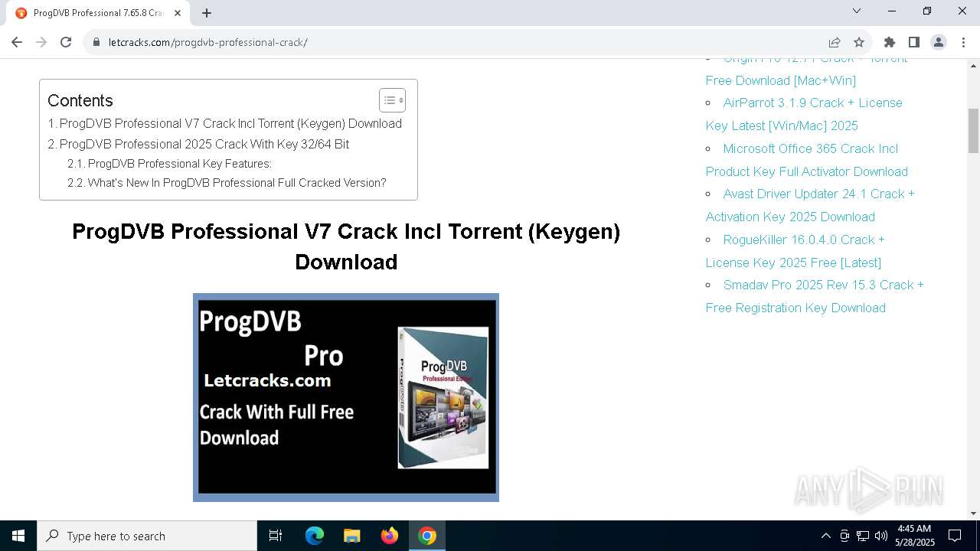Click the ProgDVB Pro cover image
This screenshot has height=551, width=980.
pyautogui.click(x=346, y=397)
